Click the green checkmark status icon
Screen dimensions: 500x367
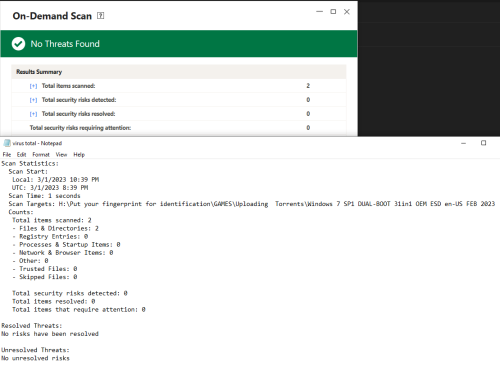coord(18,44)
